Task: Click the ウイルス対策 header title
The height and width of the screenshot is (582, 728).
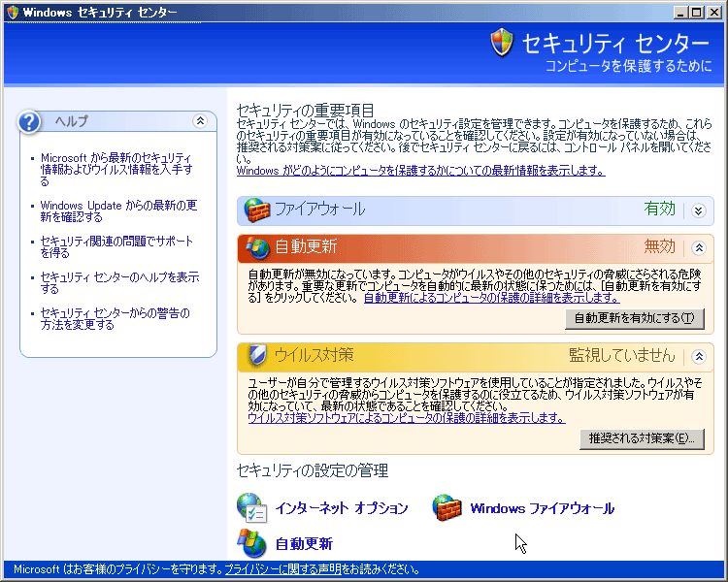Action: [314, 355]
